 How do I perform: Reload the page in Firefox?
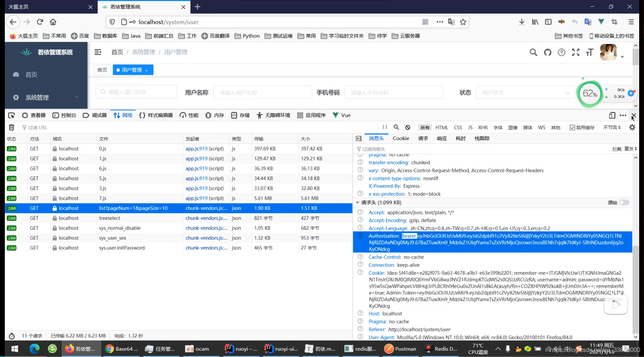coord(40,22)
